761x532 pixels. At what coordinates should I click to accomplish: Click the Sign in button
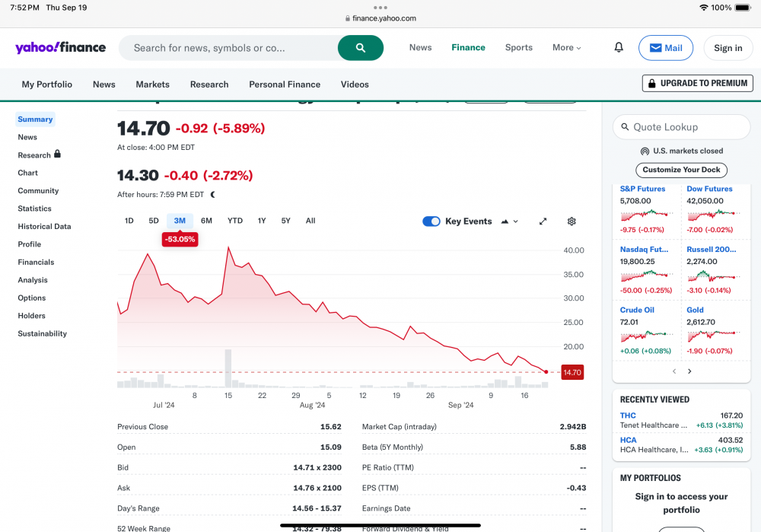[x=728, y=48]
